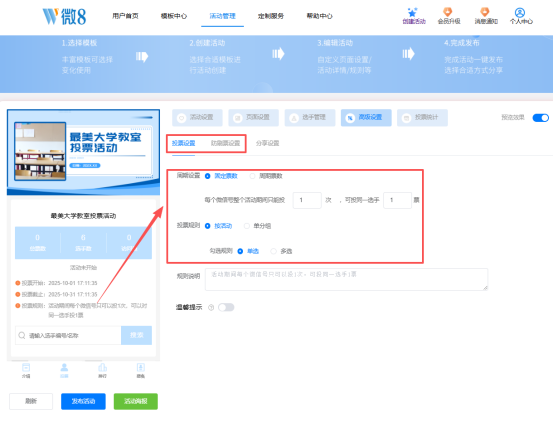Select 按活动 voting rule radio
553x421 pixels.
click(x=207, y=226)
